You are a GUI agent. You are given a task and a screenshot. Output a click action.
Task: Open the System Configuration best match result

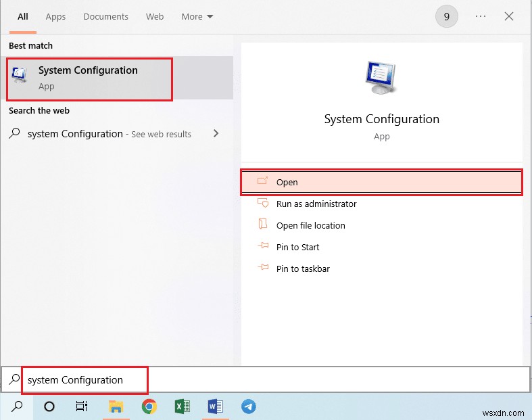[117, 78]
